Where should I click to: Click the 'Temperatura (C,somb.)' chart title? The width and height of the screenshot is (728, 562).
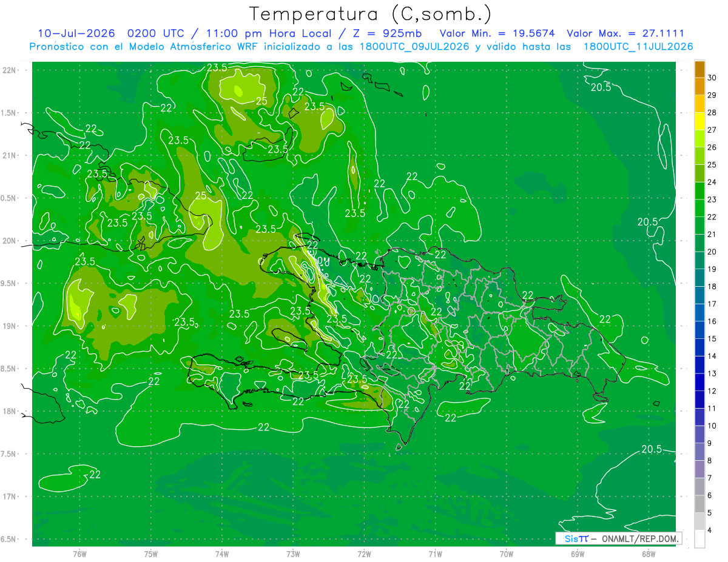pos(371,14)
